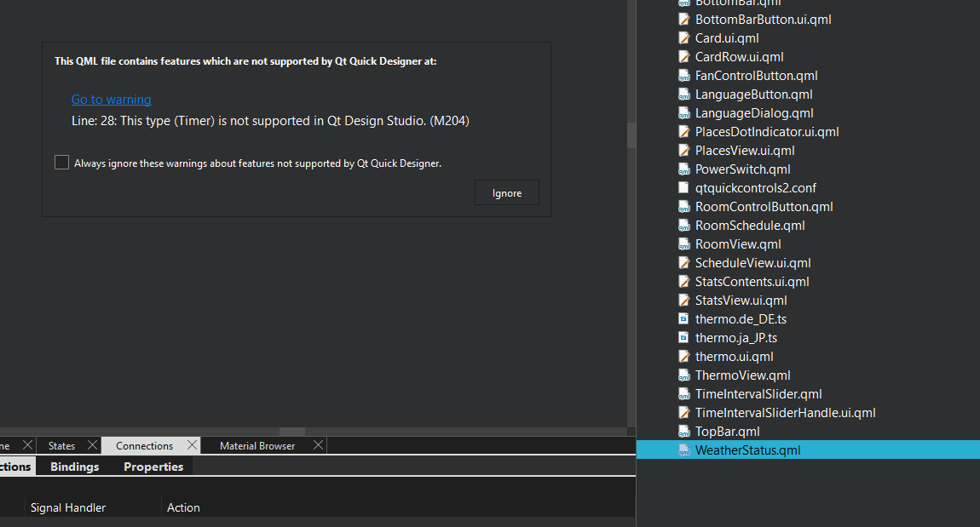This screenshot has height=527, width=980.
Task: Click the StatsView.ui.qml file icon
Action: tap(683, 301)
